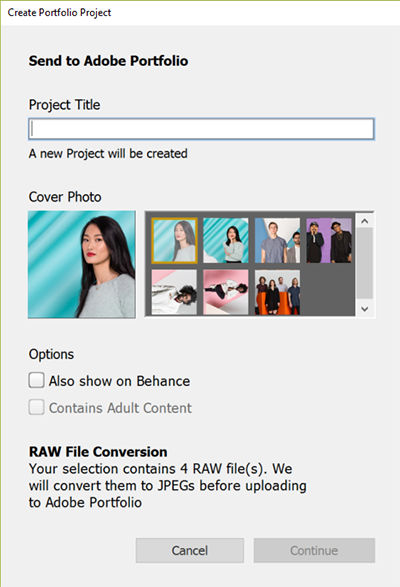Click the RAW File Conversion heading

pyautogui.click(x=98, y=452)
